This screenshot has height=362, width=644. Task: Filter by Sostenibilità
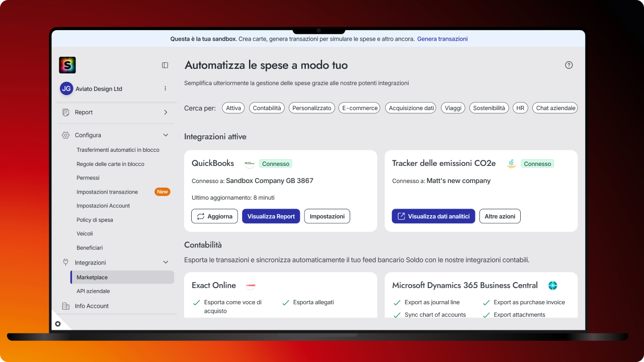[x=489, y=108]
